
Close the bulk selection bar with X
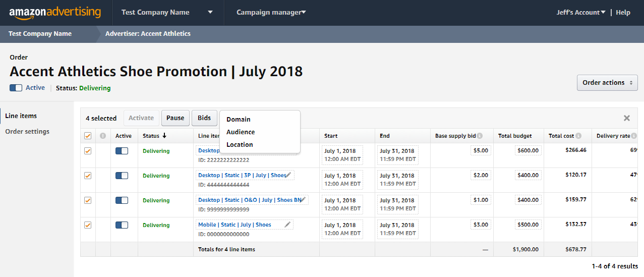626,118
